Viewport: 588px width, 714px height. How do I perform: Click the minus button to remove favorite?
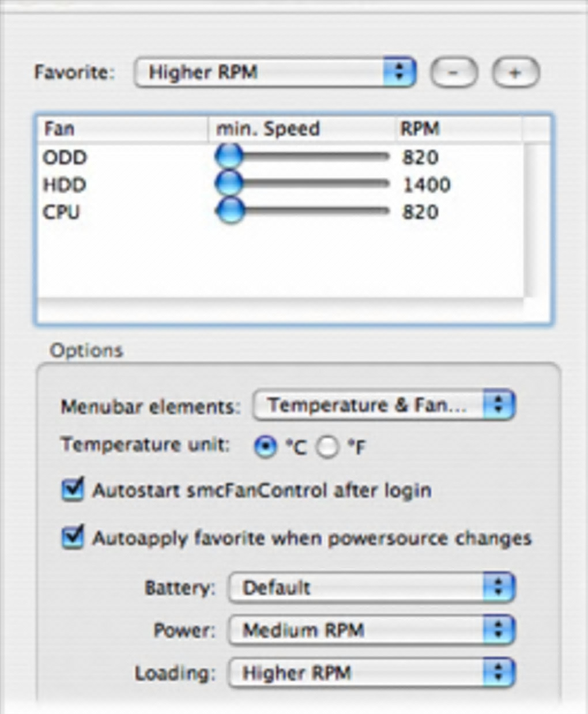[454, 73]
